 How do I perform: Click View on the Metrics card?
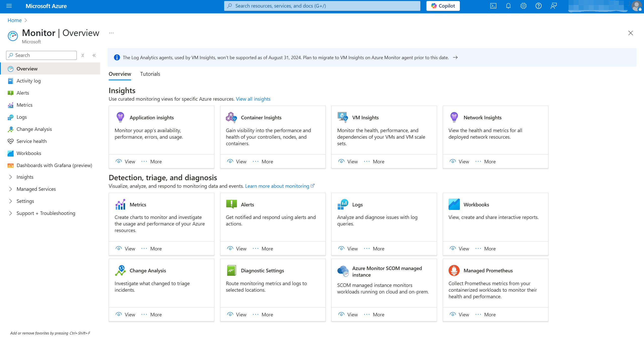tap(125, 249)
